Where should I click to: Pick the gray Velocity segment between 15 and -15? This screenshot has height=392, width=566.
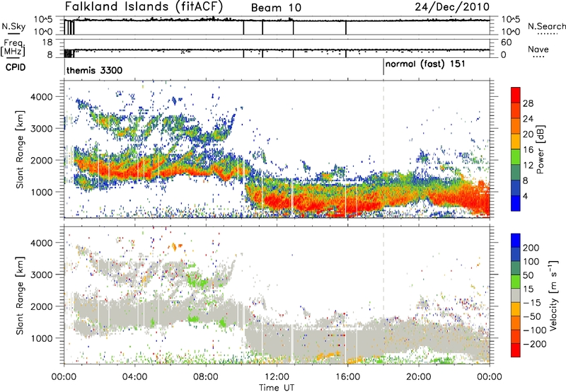tap(516, 295)
